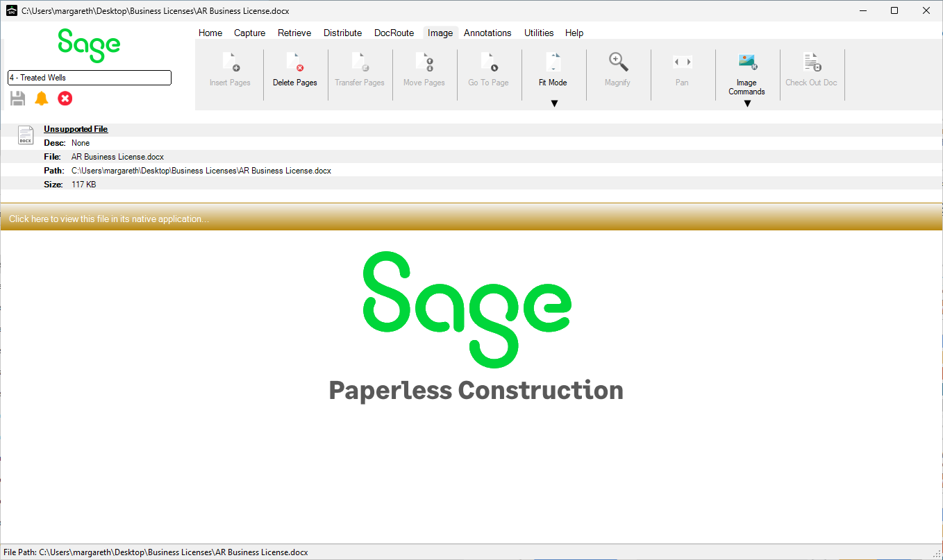Click the save floppy disk icon
This screenshot has width=943, height=560.
[18, 99]
